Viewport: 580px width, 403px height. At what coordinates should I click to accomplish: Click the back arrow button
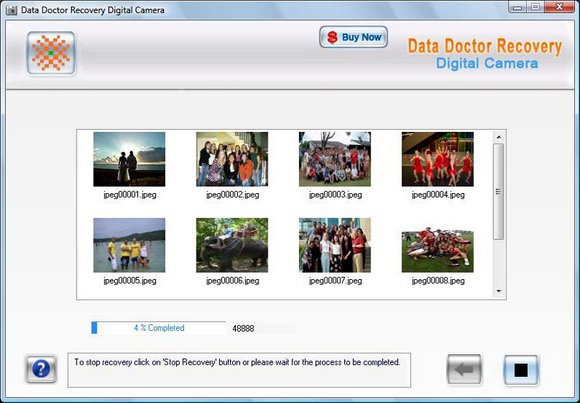pyautogui.click(x=464, y=369)
